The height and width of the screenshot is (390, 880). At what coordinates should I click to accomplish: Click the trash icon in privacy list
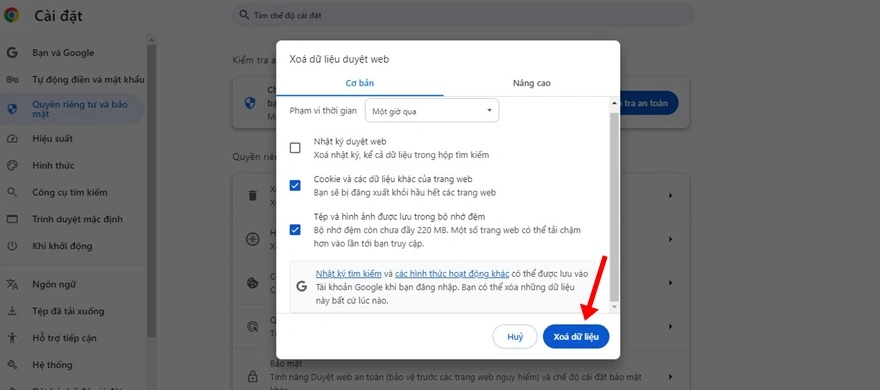point(253,195)
